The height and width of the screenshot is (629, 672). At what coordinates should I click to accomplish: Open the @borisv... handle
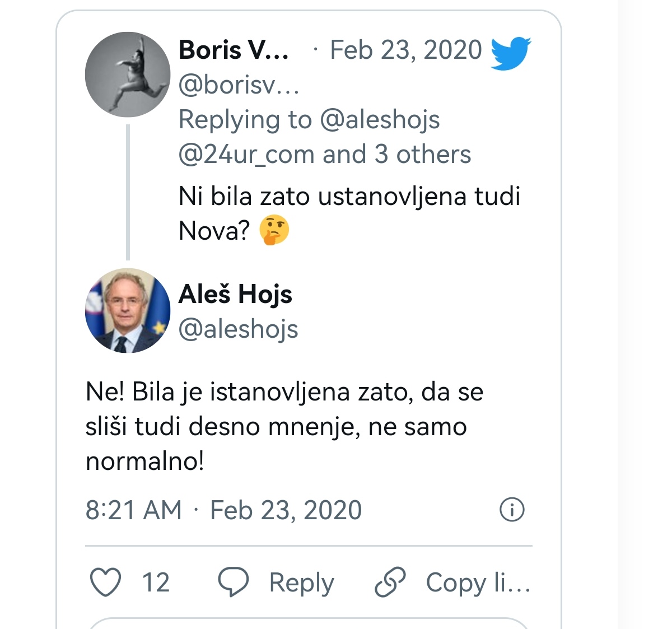pos(239,85)
